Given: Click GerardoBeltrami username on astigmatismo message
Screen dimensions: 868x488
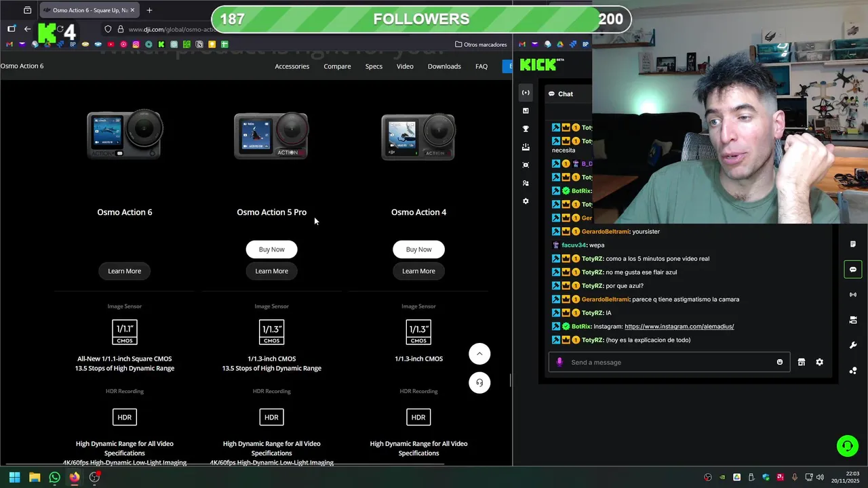Looking at the screenshot, I should point(605,299).
